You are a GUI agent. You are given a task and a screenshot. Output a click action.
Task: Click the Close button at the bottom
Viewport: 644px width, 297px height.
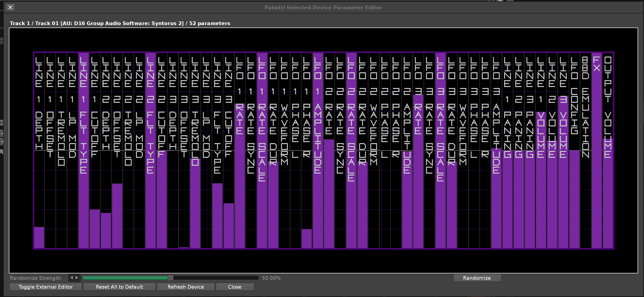pos(234,287)
